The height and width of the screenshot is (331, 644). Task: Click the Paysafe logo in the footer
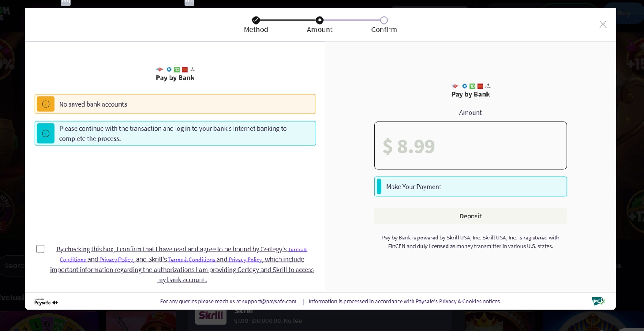(x=46, y=302)
